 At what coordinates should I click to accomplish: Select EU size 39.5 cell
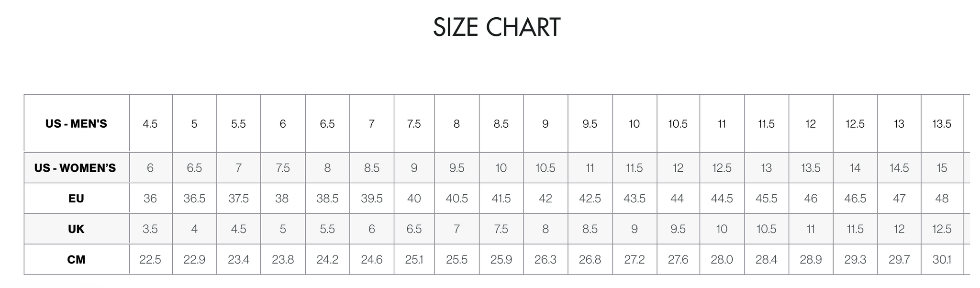tap(372, 199)
